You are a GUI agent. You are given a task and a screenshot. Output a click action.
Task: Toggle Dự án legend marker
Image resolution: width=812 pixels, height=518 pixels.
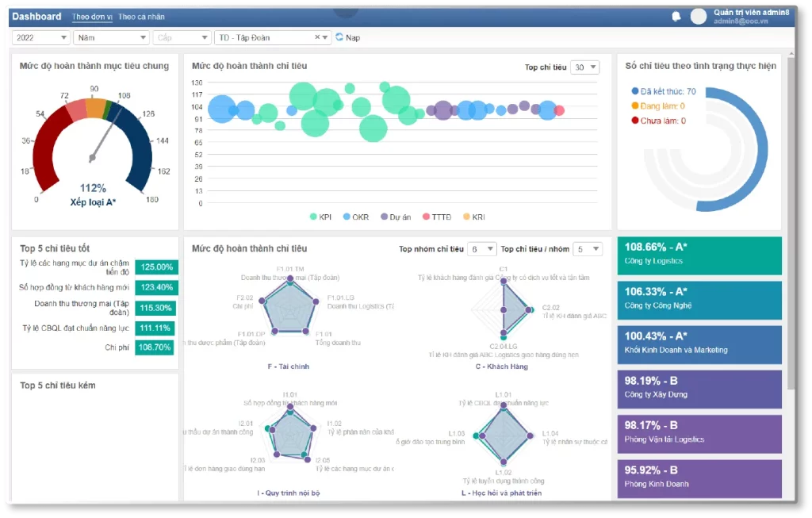384,217
